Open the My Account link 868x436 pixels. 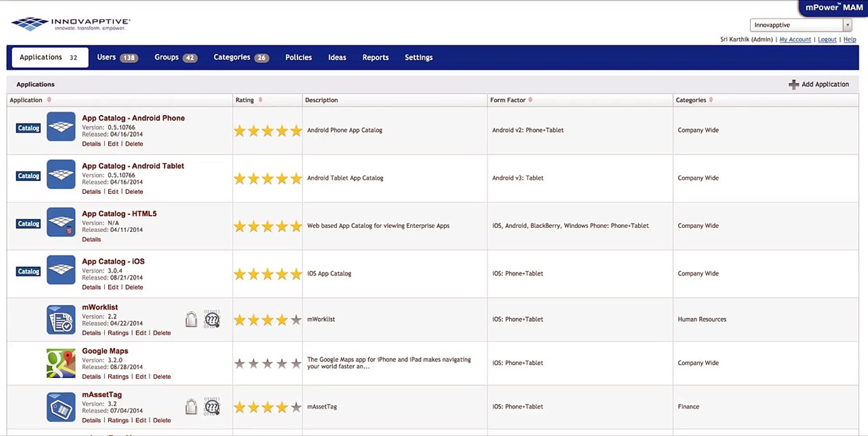pos(795,39)
